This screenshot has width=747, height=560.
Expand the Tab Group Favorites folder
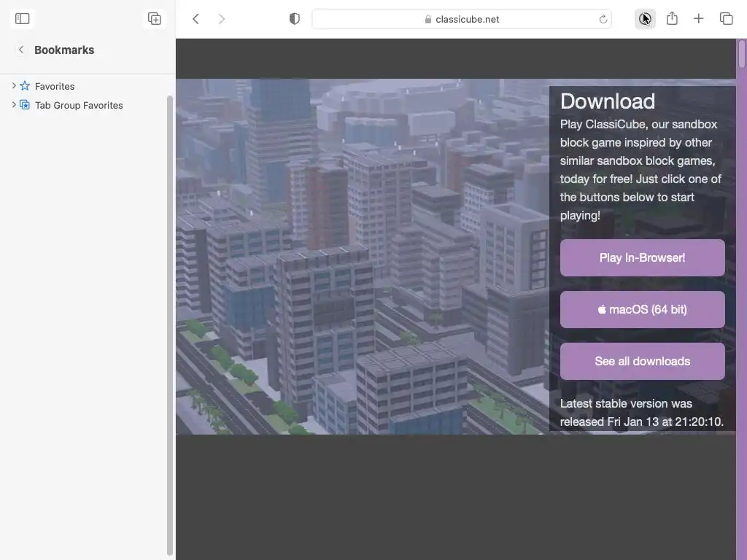pos(14,105)
